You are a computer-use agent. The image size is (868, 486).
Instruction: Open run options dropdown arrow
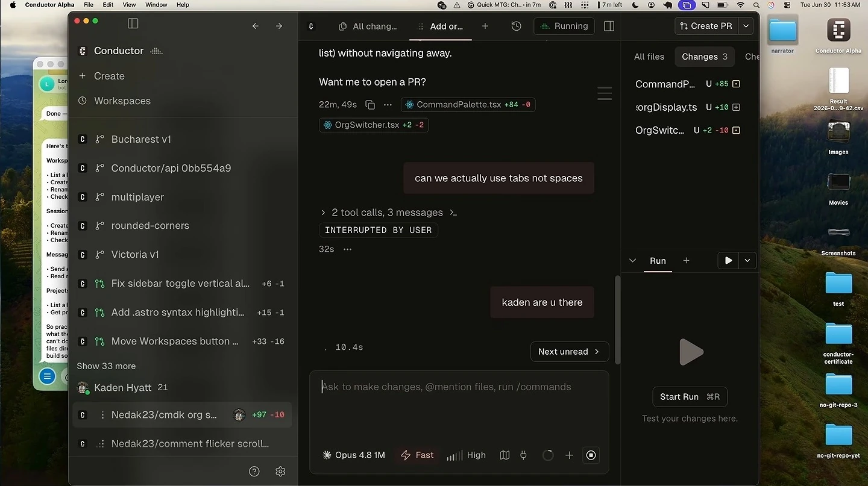pyautogui.click(x=747, y=261)
